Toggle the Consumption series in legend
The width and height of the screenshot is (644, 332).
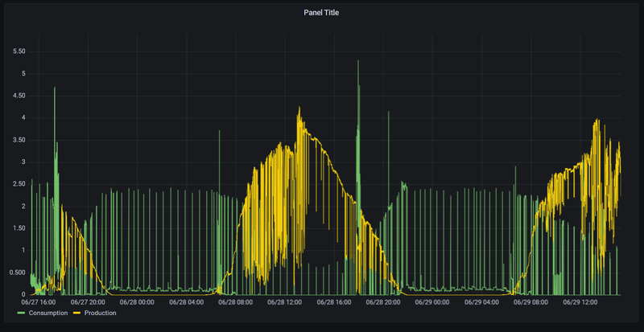point(48,314)
